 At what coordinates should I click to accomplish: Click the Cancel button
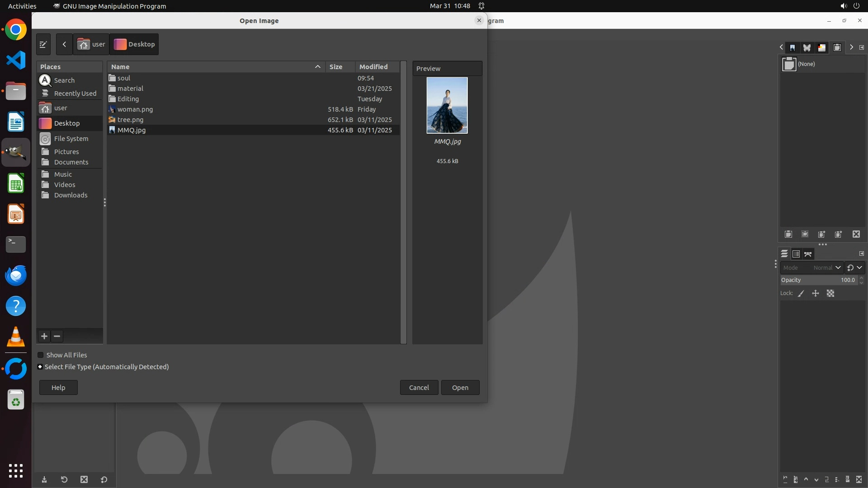tap(419, 388)
